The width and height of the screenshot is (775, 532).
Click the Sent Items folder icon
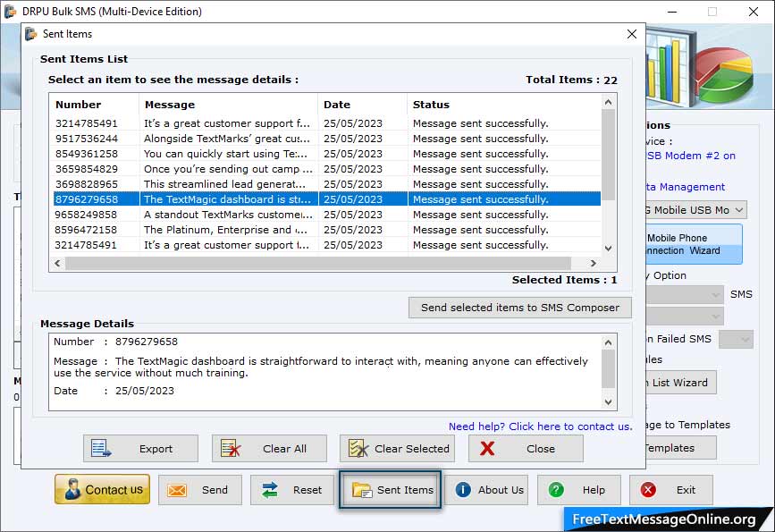pyautogui.click(x=362, y=490)
